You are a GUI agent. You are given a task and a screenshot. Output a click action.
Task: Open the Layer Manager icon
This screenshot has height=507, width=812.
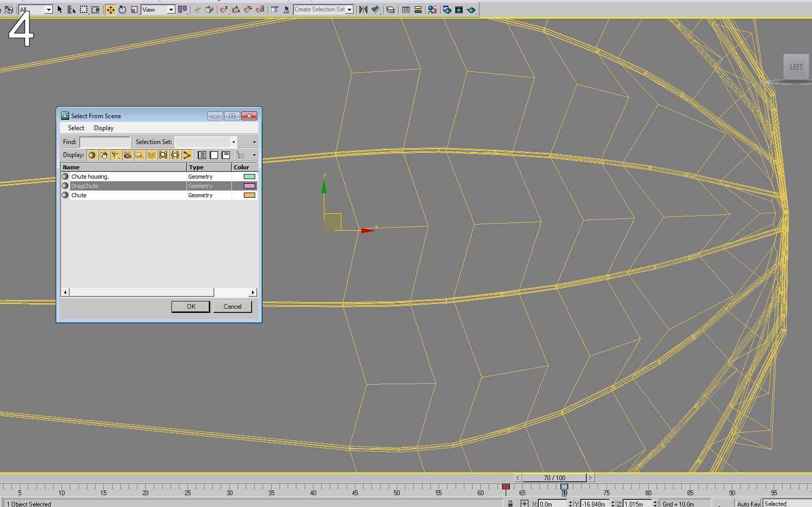click(391, 9)
